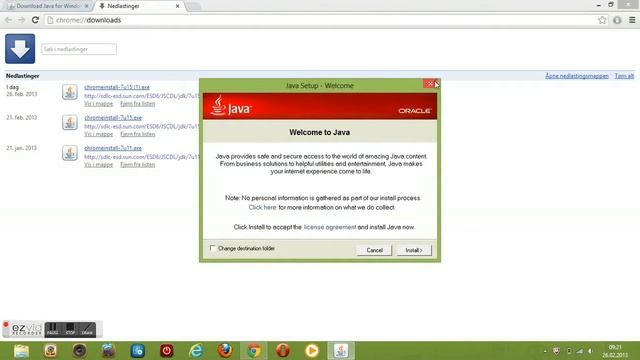Open the license agreement link

(330, 227)
